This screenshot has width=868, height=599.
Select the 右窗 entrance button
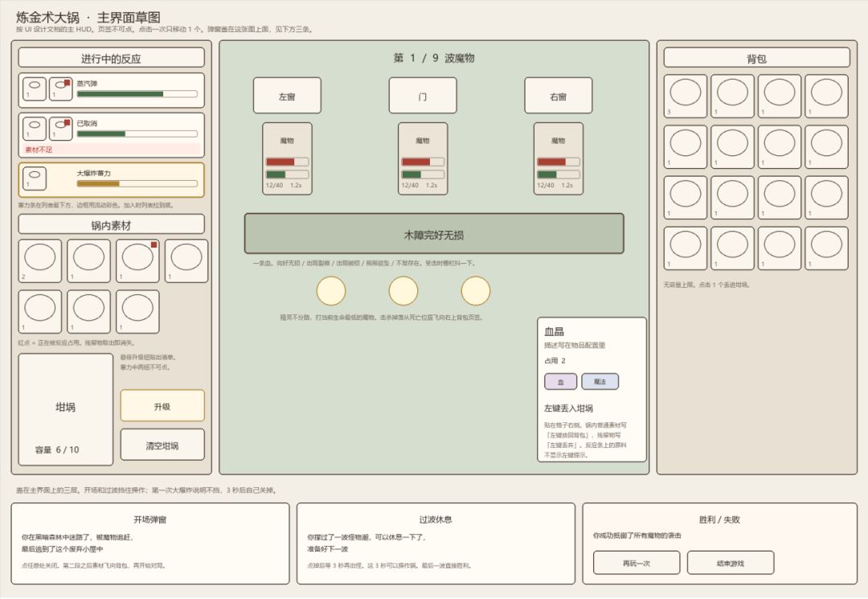(559, 96)
